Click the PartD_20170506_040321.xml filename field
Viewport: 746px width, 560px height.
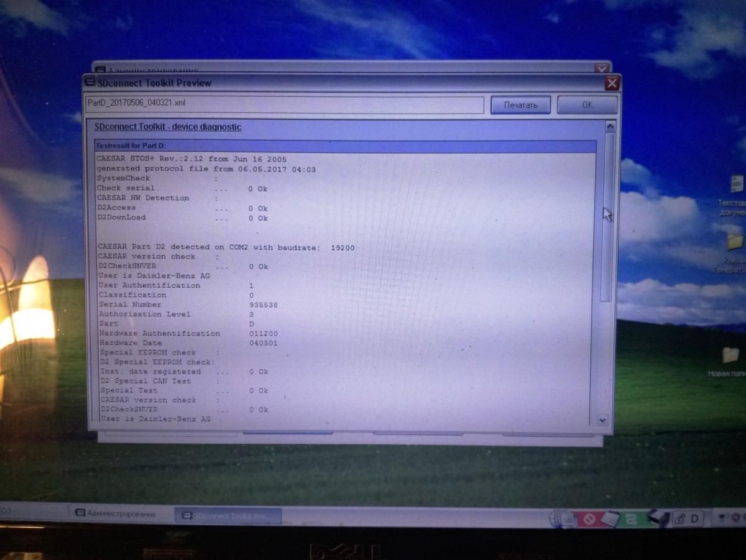[285, 104]
